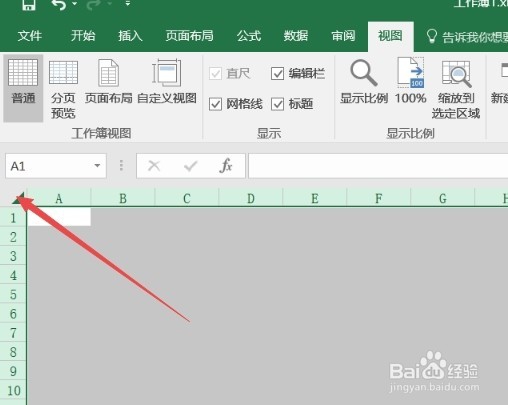Open the 显示比例 zoom dialog
Viewport: 508px width, 405px height.
(364, 82)
